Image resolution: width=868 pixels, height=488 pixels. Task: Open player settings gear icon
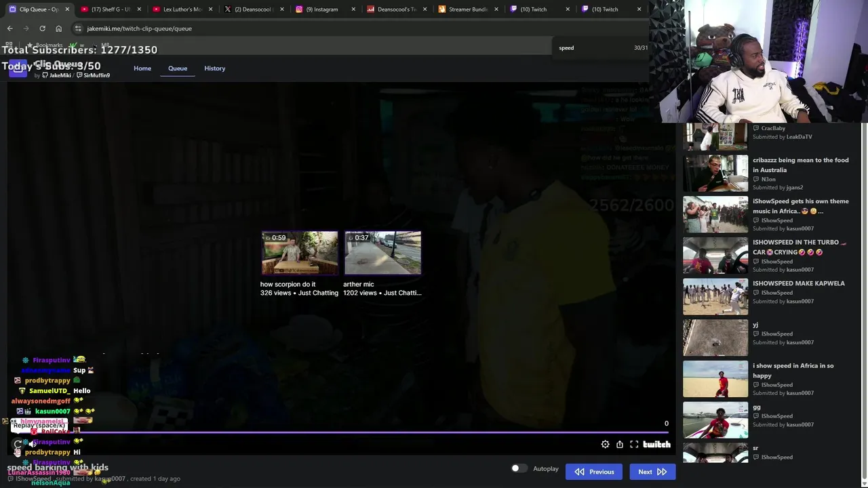605,445
